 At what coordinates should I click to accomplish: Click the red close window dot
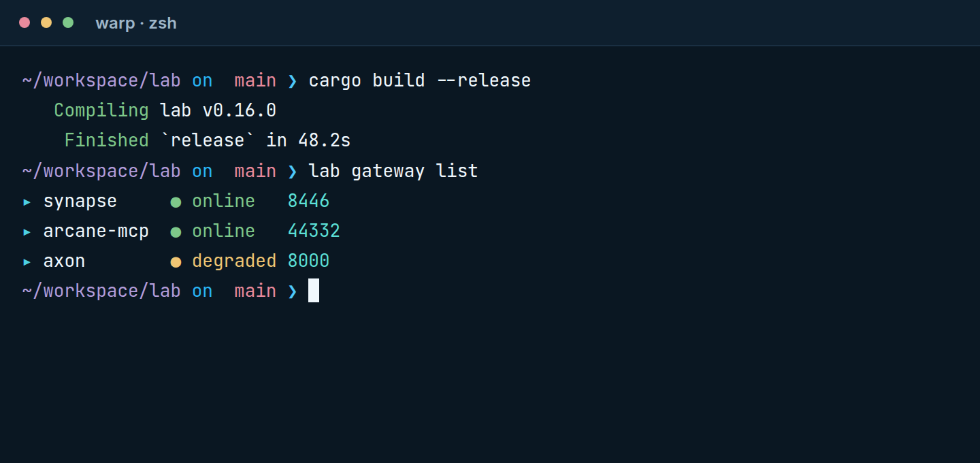coord(24,22)
